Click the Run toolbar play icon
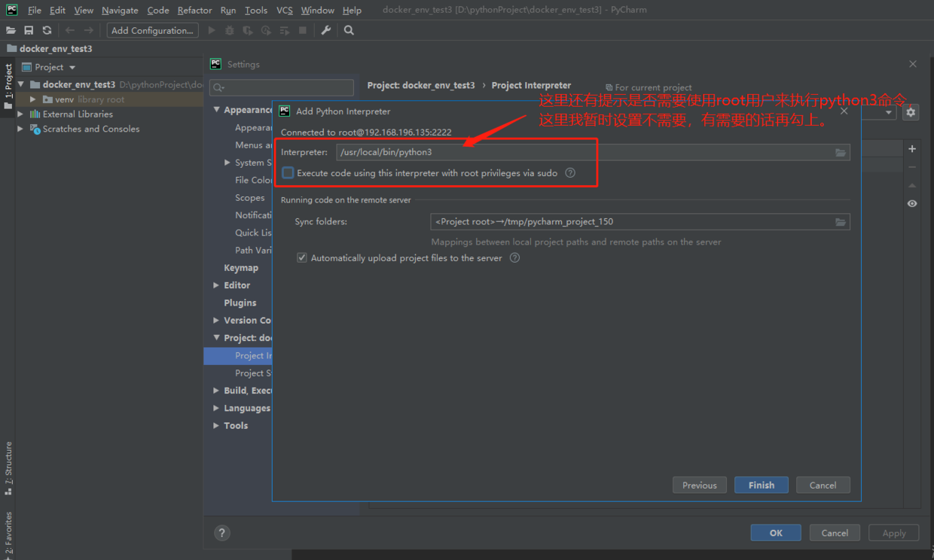 tap(212, 30)
